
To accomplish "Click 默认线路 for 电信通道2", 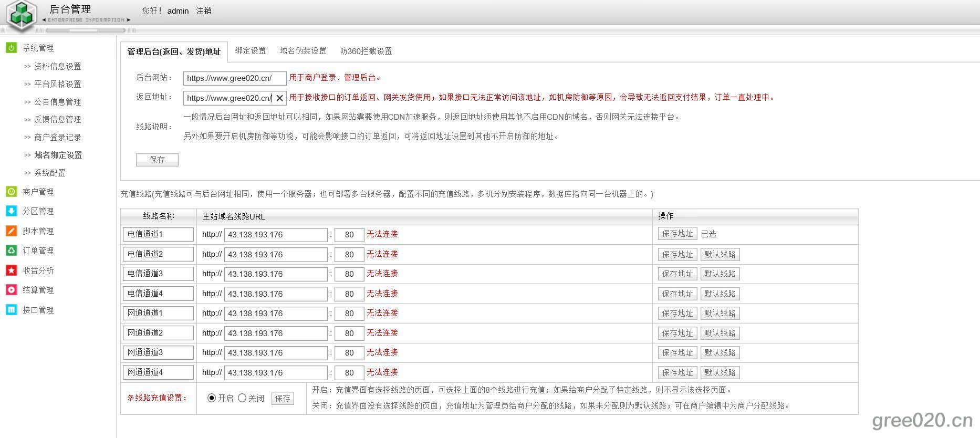I will click(x=720, y=255).
